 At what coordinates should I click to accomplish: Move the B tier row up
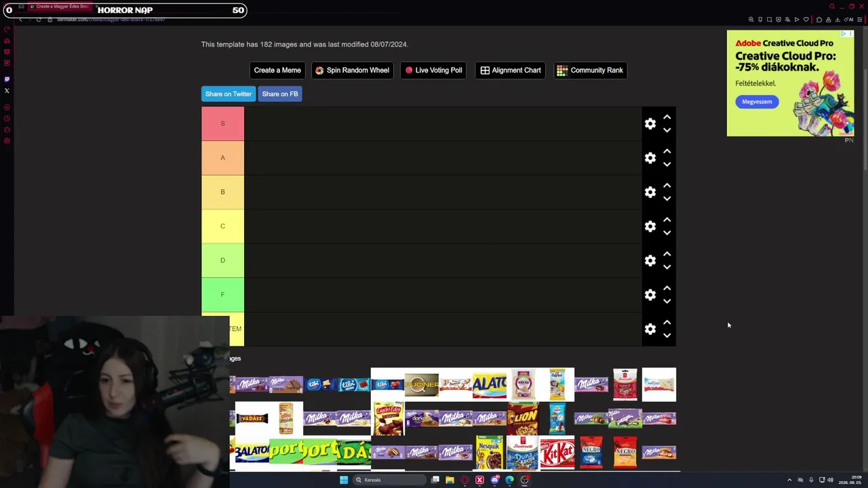(667, 186)
